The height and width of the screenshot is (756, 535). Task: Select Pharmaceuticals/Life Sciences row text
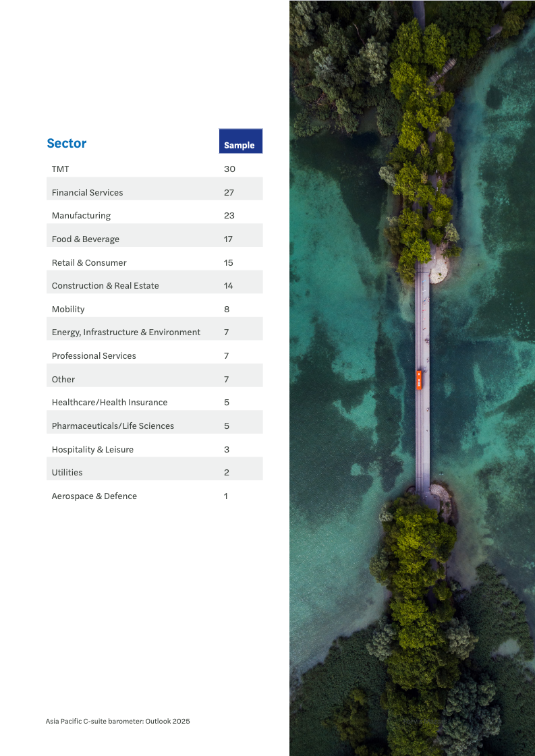pos(113,426)
